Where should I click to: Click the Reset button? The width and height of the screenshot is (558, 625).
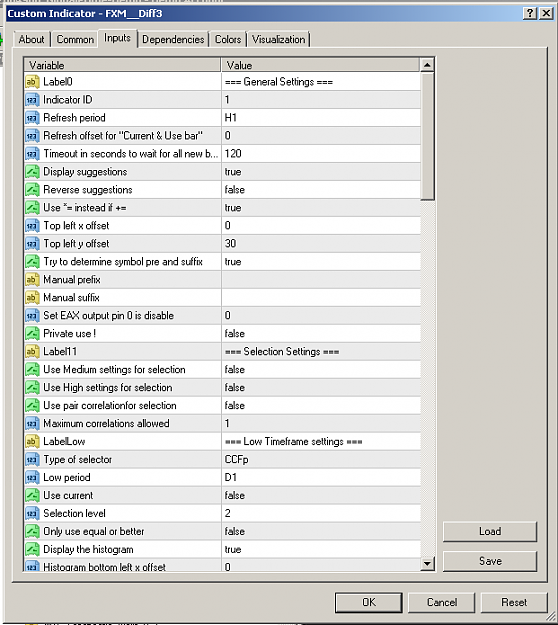(x=514, y=602)
